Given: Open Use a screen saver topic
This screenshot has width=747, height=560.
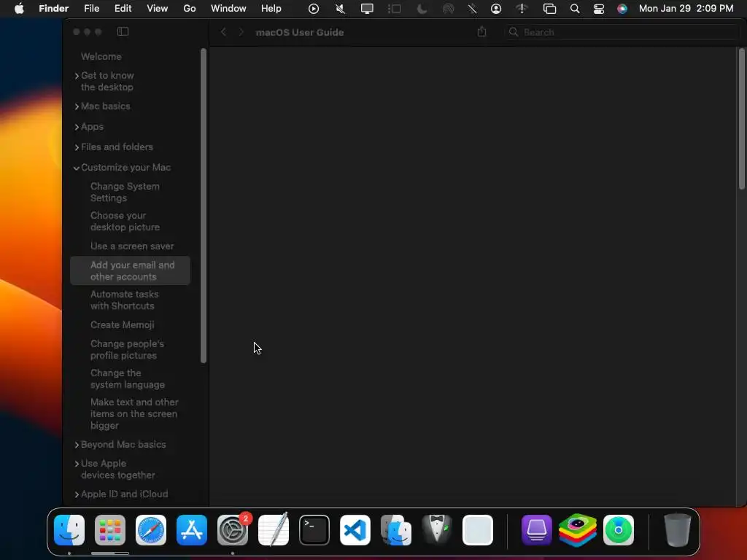Looking at the screenshot, I should (132, 246).
